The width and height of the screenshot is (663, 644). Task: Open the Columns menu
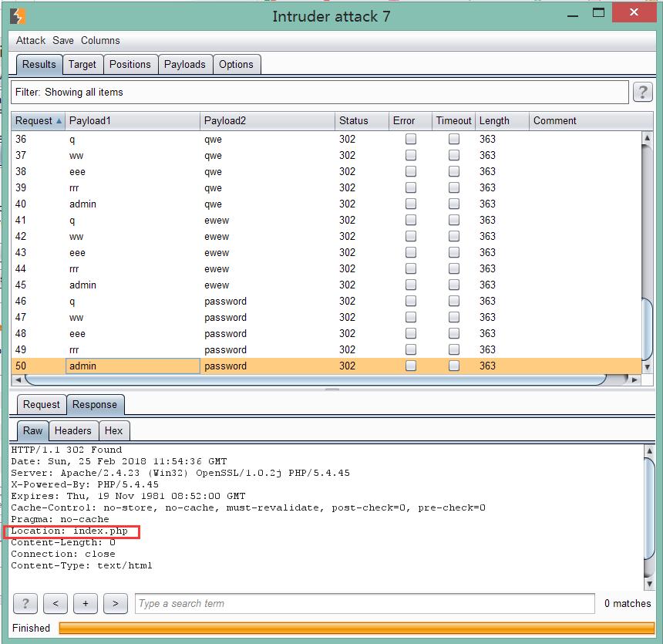pyautogui.click(x=100, y=40)
